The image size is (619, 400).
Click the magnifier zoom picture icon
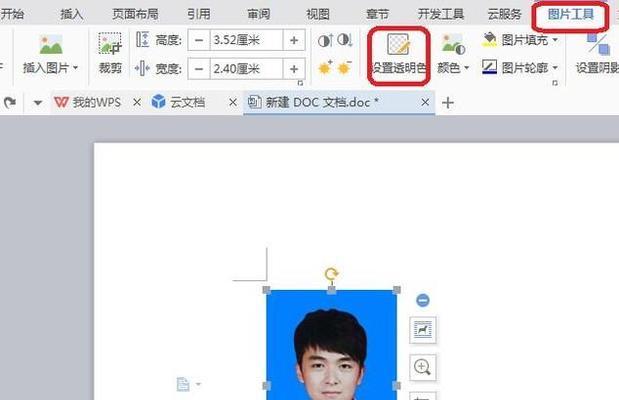(423, 368)
